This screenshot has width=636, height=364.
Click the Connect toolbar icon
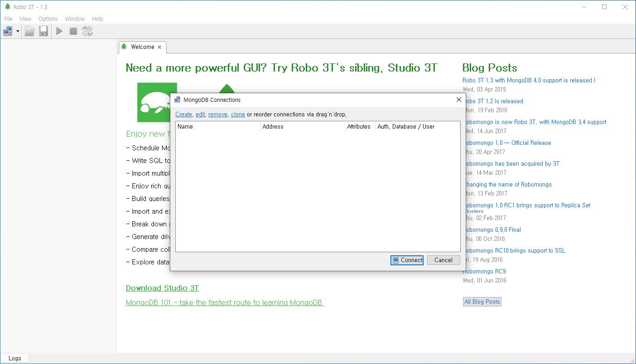[8, 31]
